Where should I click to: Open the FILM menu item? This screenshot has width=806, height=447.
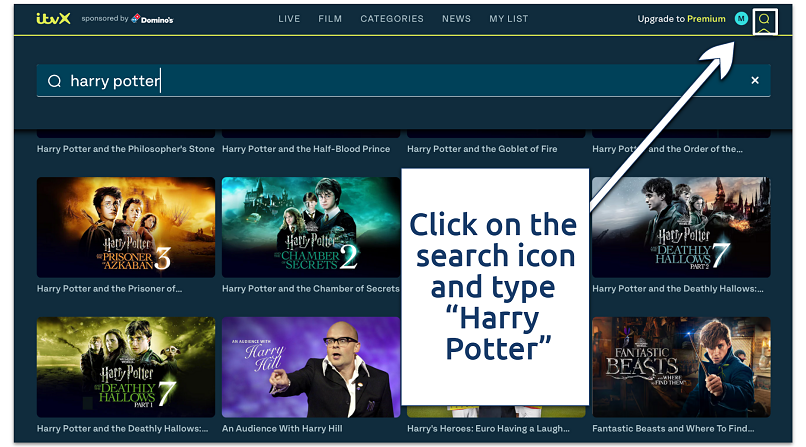coord(330,19)
